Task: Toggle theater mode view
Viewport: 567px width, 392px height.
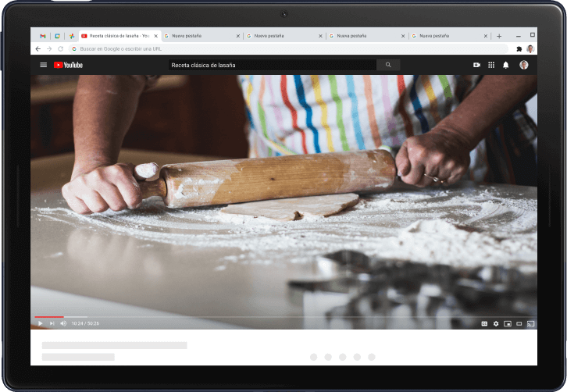Action: [x=519, y=323]
